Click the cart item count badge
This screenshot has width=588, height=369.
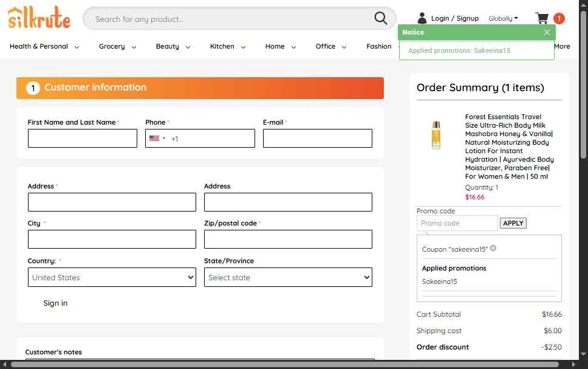tap(559, 18)
